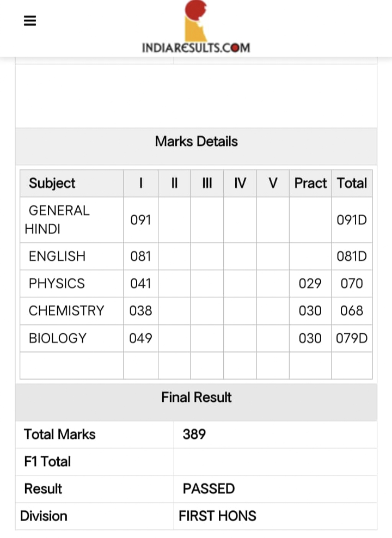Screen dimensions: 392x538
Task: Click the IndiaResults.com logo
Action: (196, 27)
